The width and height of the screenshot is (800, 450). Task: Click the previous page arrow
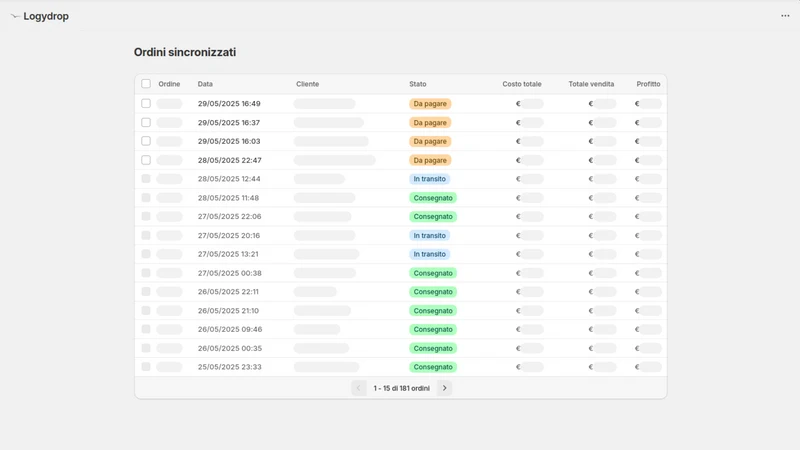[x=359, y=388]
